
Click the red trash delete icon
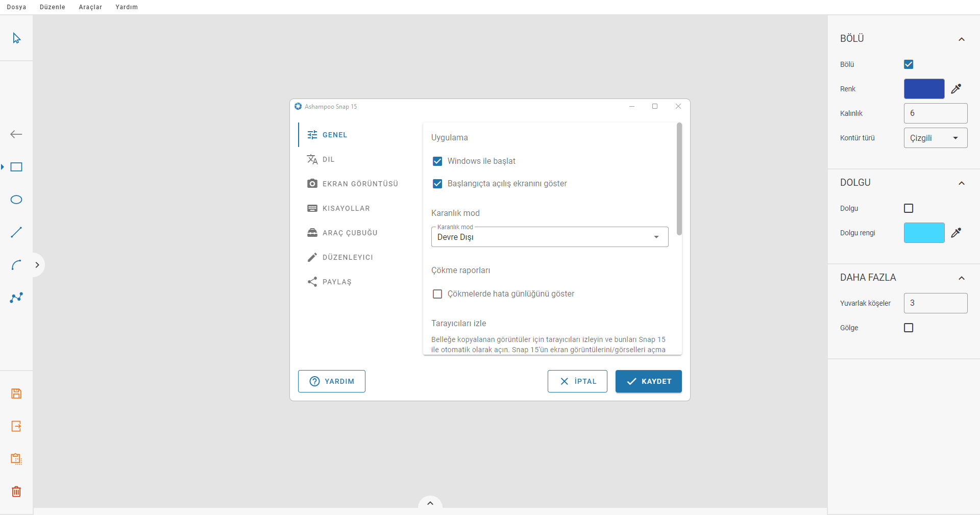(x=16, y=492)
